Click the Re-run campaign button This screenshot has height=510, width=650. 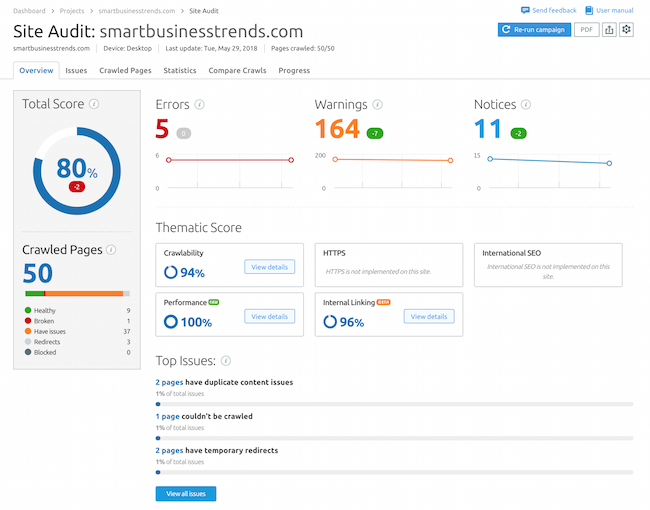tap(534, 29)
